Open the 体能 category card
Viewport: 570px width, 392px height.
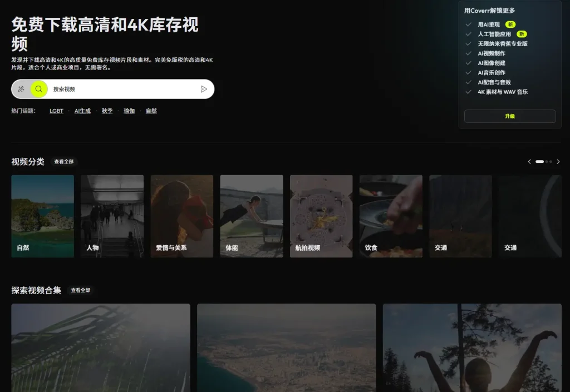coord(252,216)
